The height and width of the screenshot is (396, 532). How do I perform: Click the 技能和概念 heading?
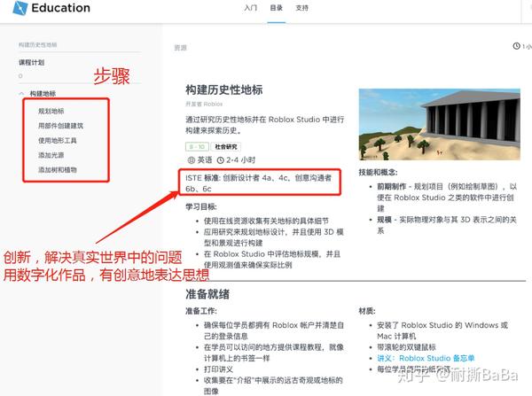pos(378,172)
